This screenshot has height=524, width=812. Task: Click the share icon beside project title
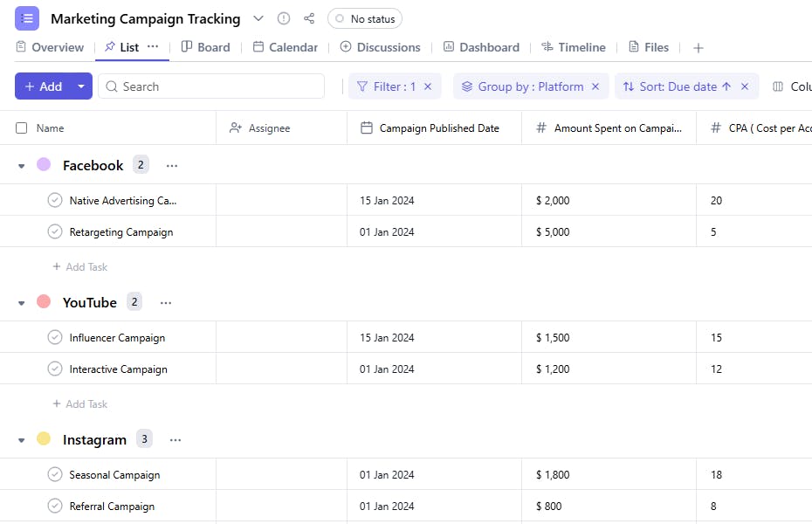(309, 18)
